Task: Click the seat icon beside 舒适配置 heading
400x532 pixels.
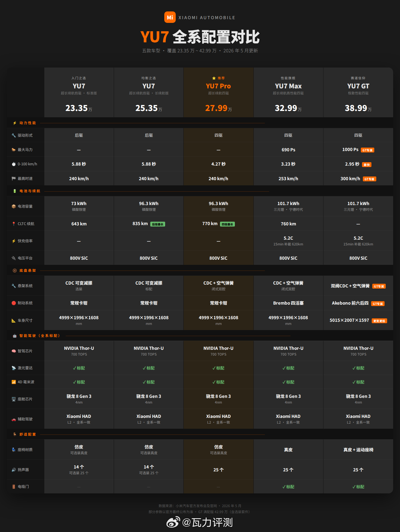Action: click(x=15, y=434)
